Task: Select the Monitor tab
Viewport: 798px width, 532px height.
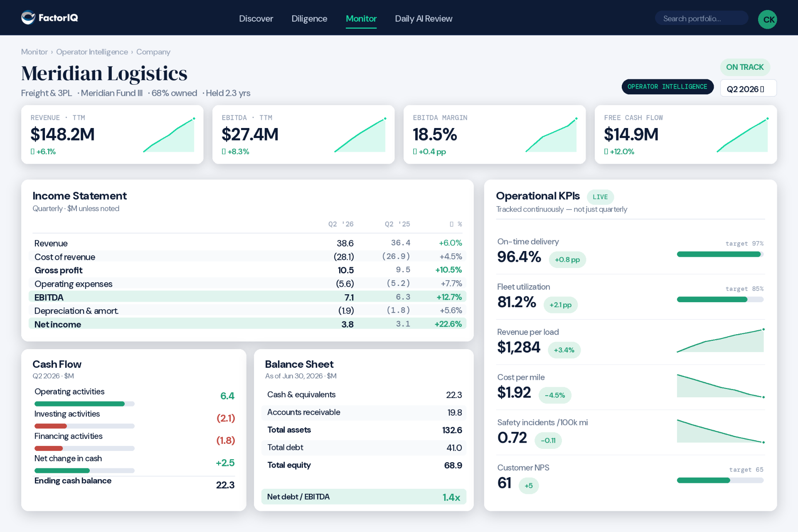Action: tap(361, 19)
